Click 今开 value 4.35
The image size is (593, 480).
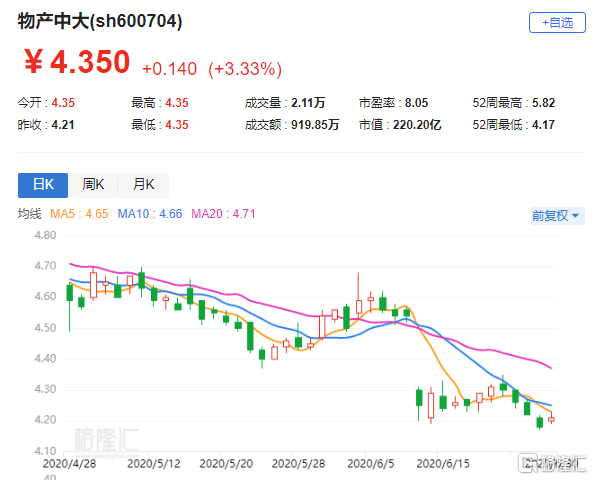[x=63, y=103]
